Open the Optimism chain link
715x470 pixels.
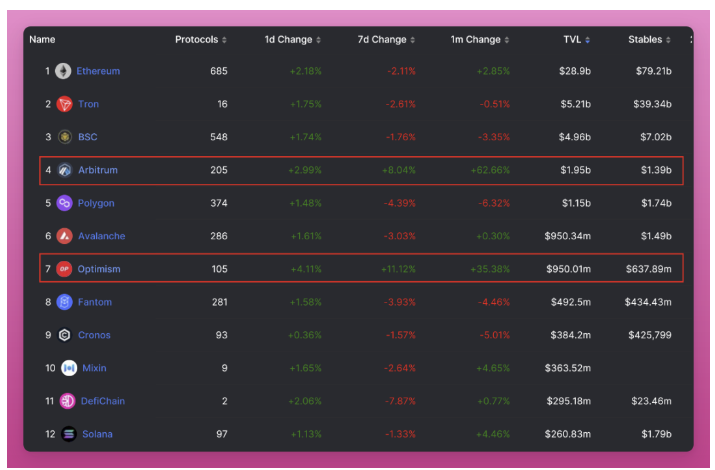pos(99,269)
